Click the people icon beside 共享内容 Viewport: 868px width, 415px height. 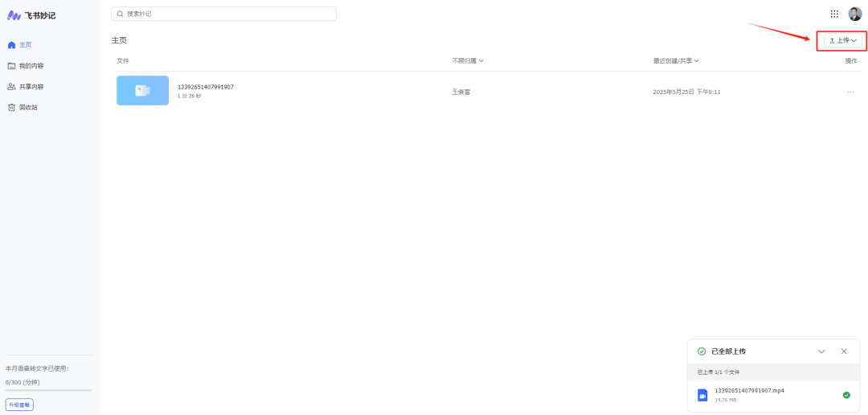(11, 86)
